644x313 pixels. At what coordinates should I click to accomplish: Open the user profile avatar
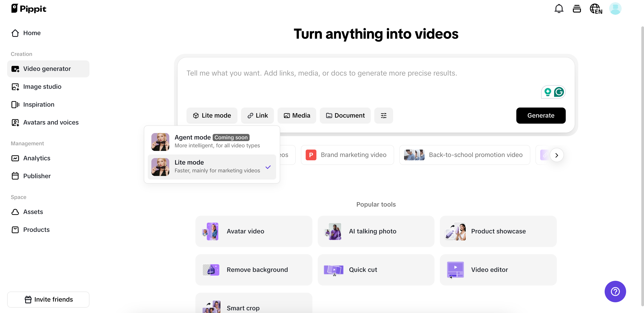tap(615, 9)
